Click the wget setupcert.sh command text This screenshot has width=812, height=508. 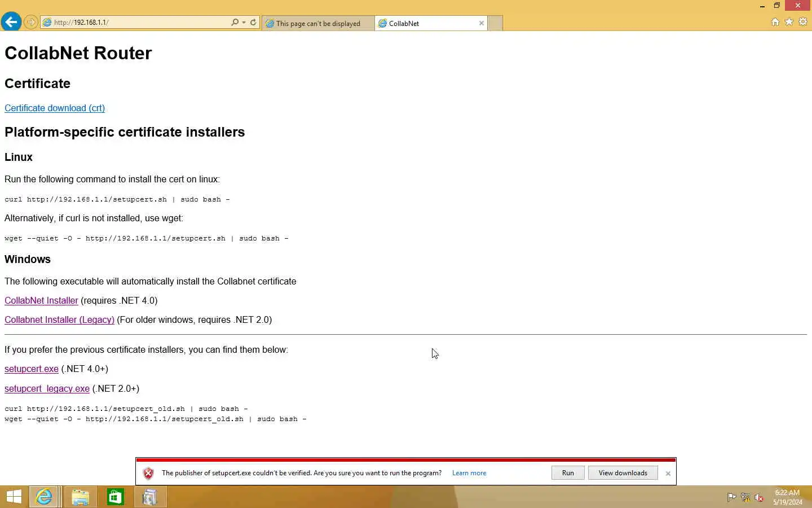(146, 238)
